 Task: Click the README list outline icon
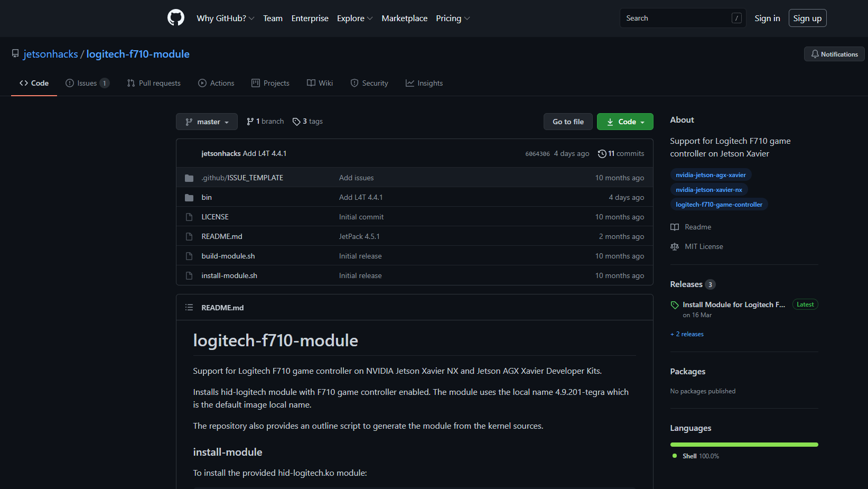[189, 308]
